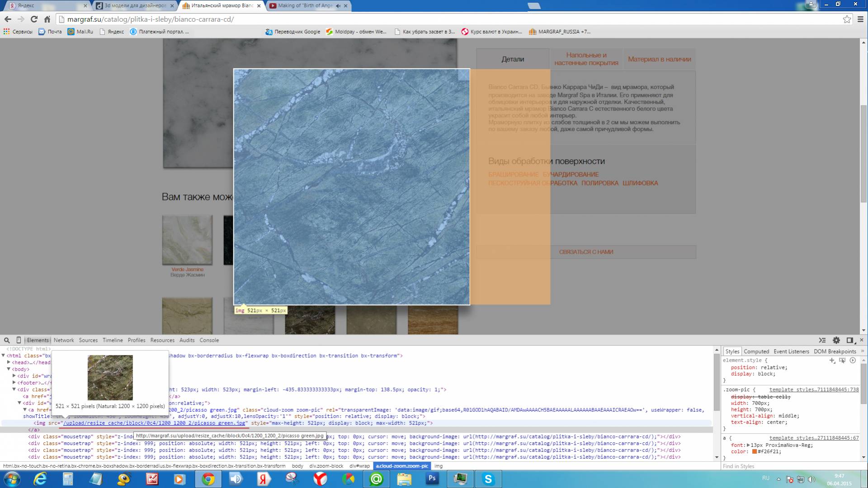Image resolution: width=868 pixels, height=488 pixels.
Task: Open the DevTools Audits panel
Action: click(x=187, y=340)
